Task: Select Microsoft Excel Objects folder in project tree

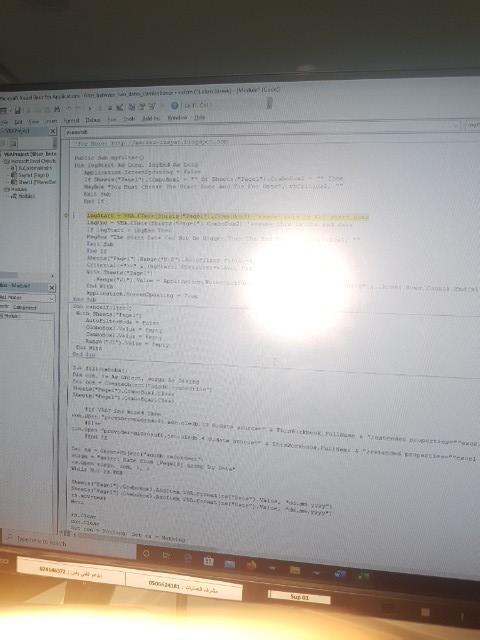Action: pos(31,161)
